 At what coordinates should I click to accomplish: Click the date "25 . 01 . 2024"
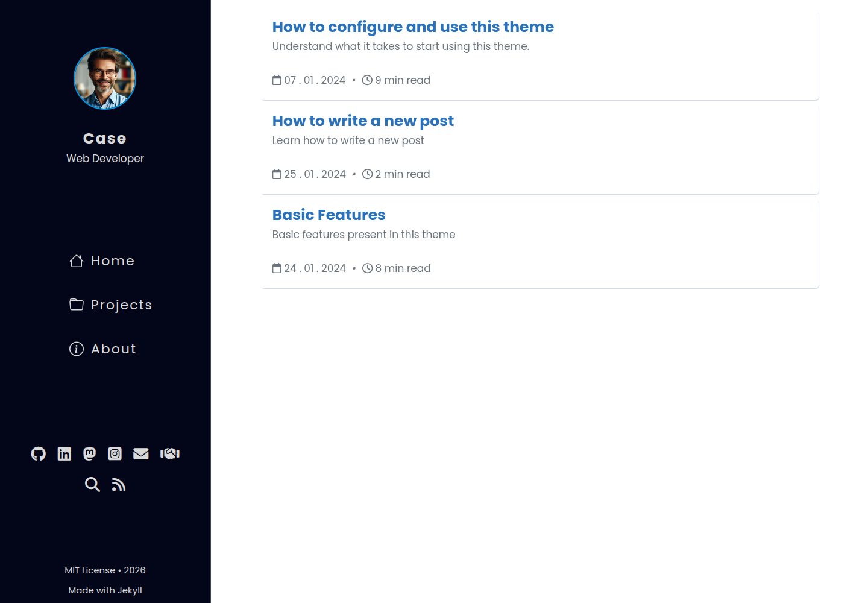click(315, 174)
